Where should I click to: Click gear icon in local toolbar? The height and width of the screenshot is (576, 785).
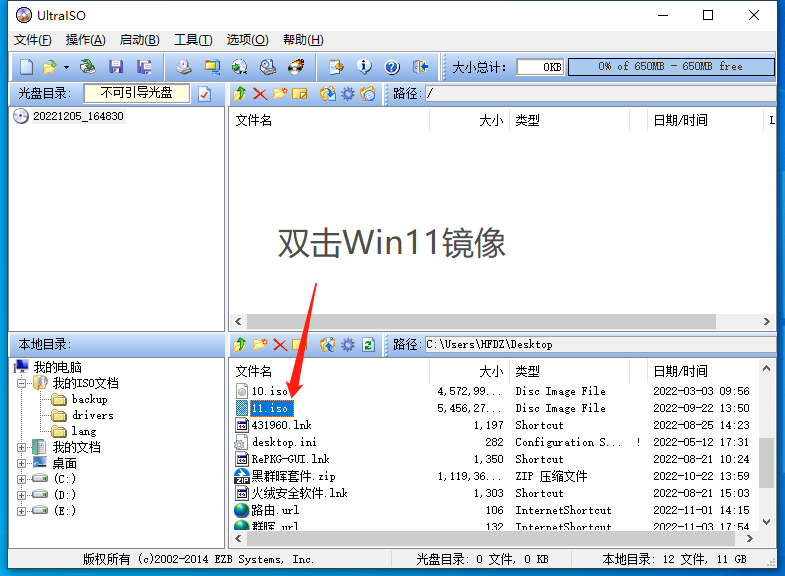click(x=347, y=344)
